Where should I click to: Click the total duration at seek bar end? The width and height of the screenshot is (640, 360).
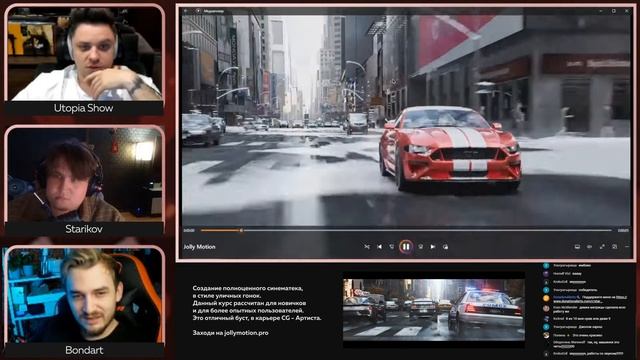(x=623, y=231)
